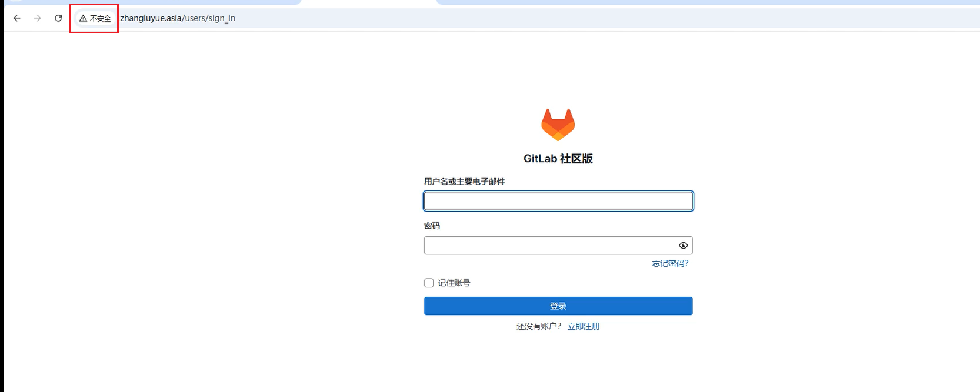Check the 记住账号 checkbox
Viewport: 980px width, 392px height.
(429, 283)
